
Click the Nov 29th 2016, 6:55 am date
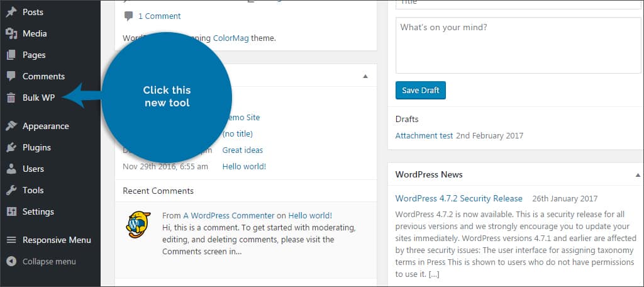[165, 167]
